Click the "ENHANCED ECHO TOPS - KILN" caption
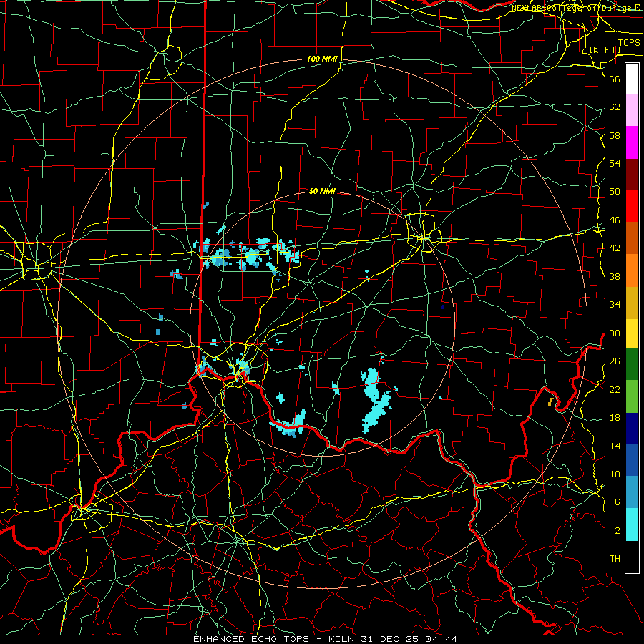Viewport: 644px width, 644px height. (x=275, y=639)
